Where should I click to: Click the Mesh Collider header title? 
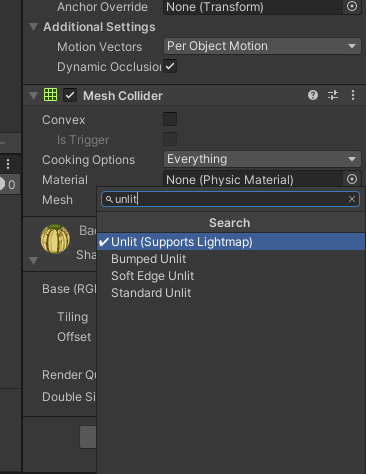tap(123, 96)
